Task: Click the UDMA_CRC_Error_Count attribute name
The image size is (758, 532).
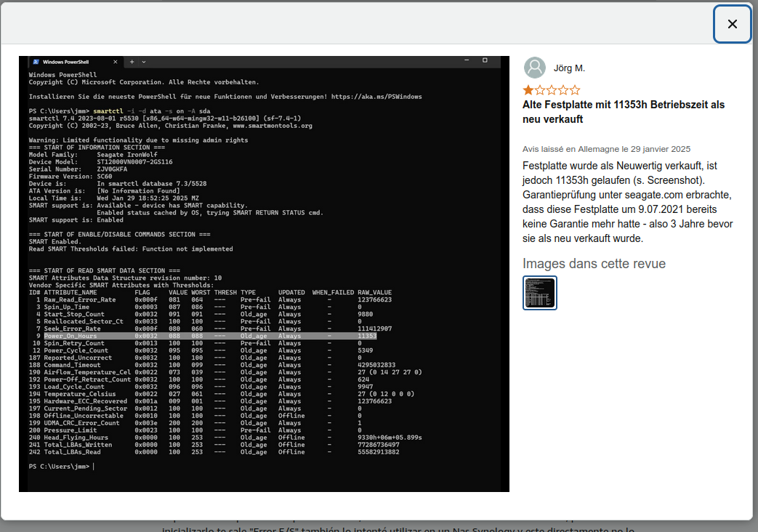Action: click(81, 423)
